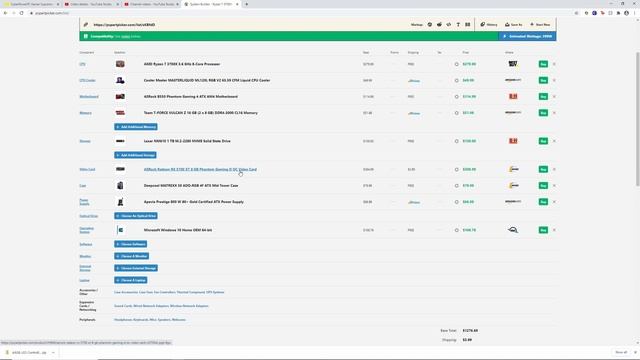
Task: Switch to the Video details YouTube Studio tab
Action: [x=91, y=4]
